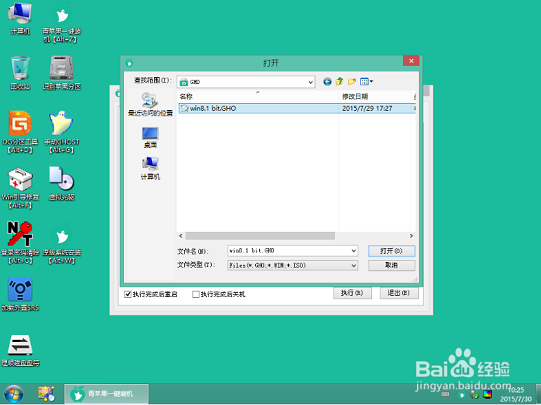Open the Win引导修复 (Alt+F) first-aid icon
The width and height of the screenshot is (541, 405).
click(20, 188)
